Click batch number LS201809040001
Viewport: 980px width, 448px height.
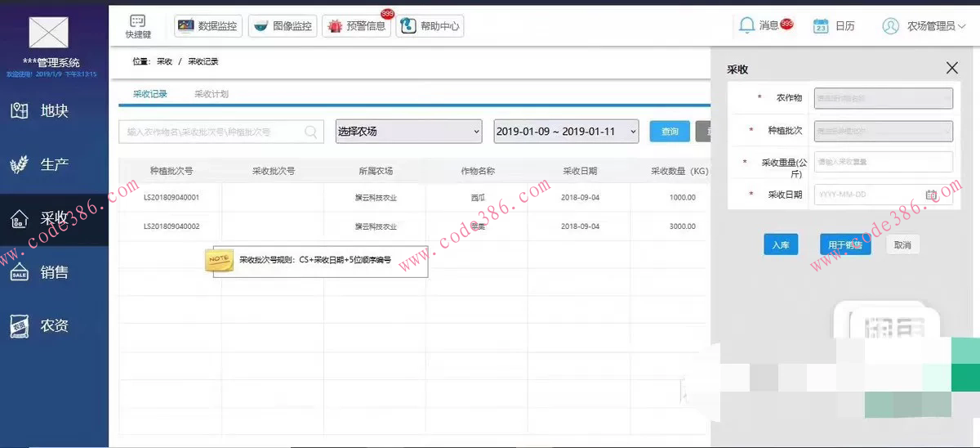tap(171, 197)
